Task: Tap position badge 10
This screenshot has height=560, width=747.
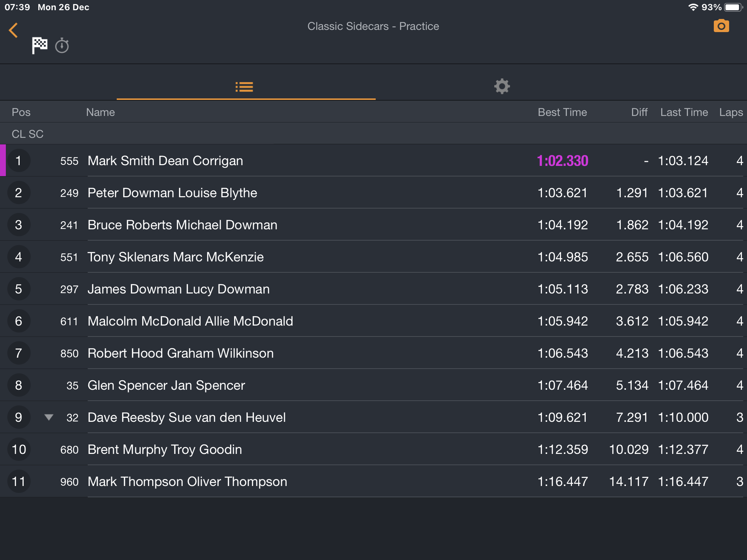Action: 19,450
